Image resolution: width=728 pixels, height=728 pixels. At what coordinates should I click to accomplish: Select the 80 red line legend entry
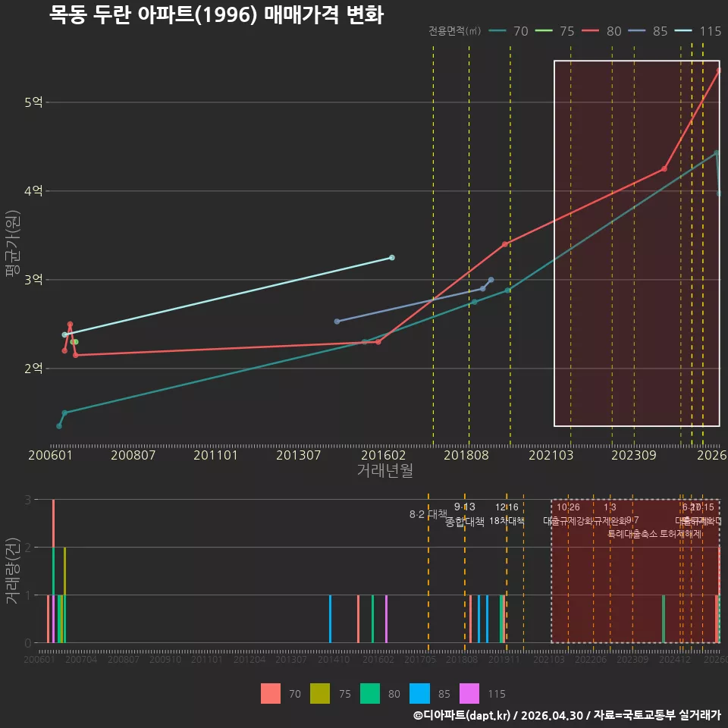point(601,31)
